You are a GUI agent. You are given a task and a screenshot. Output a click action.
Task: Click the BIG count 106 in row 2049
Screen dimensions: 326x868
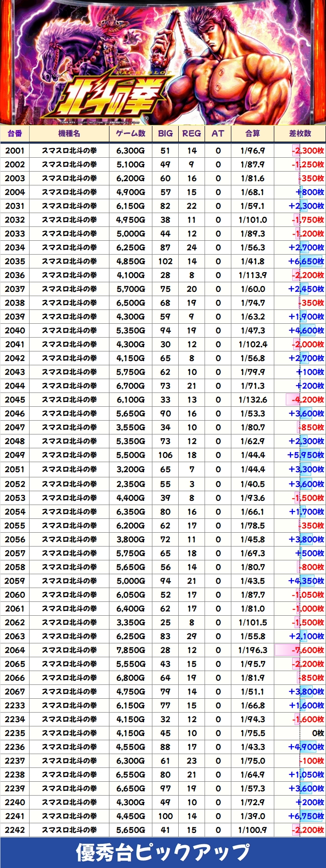[x=165, y=455]
